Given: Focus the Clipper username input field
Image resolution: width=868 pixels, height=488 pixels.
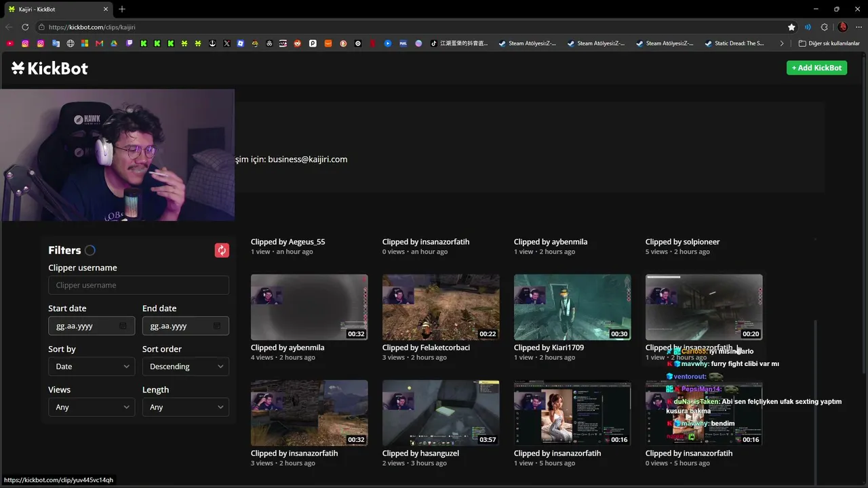Looking at the screenshot, I should click(138, 285).
